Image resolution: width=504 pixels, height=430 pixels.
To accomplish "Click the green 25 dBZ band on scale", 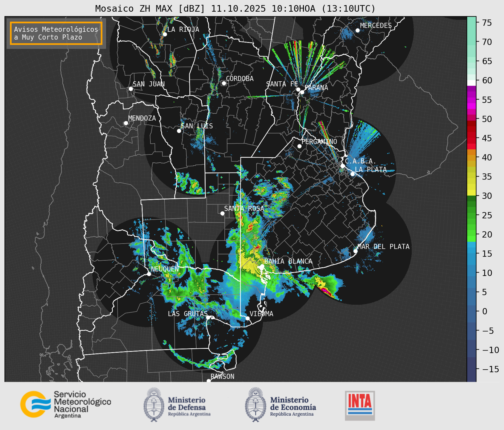I will coord(471,215).
